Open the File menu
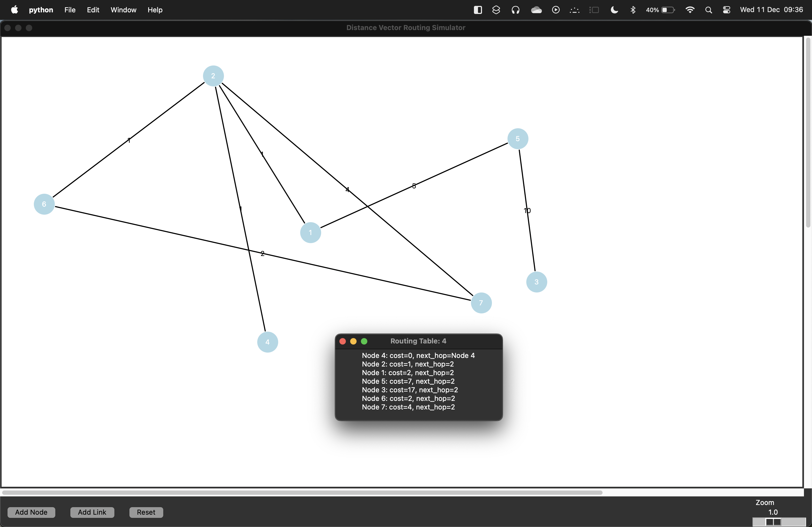 [70, 10]
